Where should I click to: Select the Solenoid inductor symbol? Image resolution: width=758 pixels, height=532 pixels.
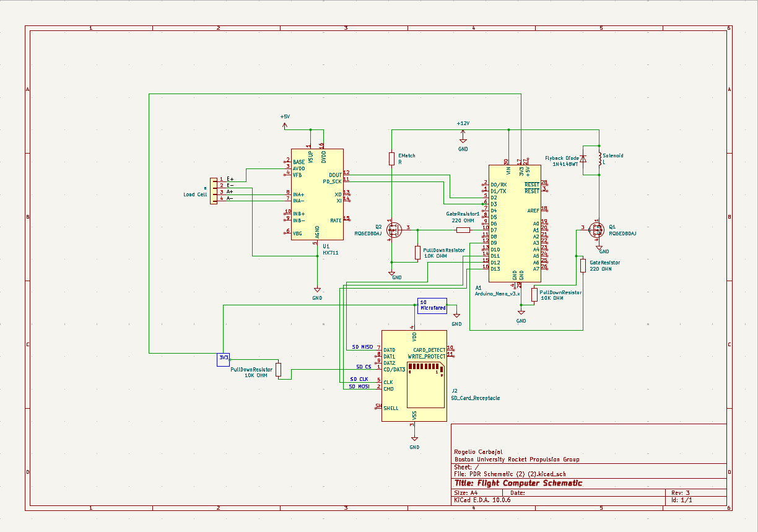coord(599,159)
